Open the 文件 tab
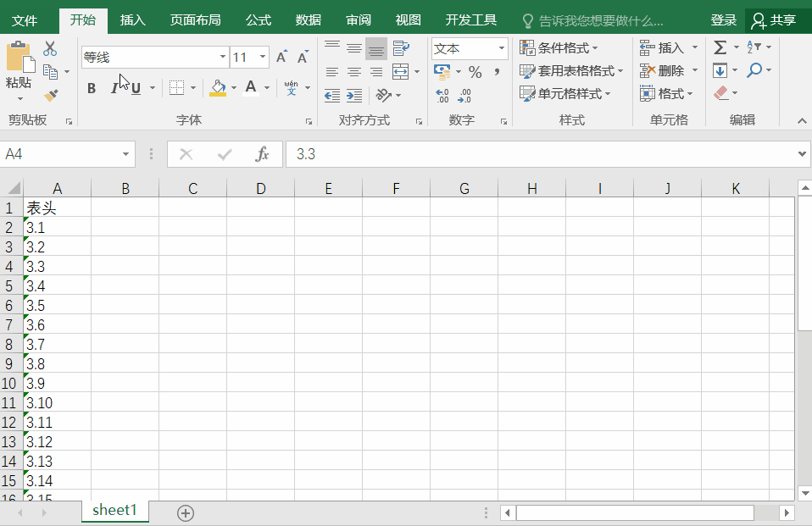Image resolution: width=812 pixels, height=526 pixels. point(25,20)
